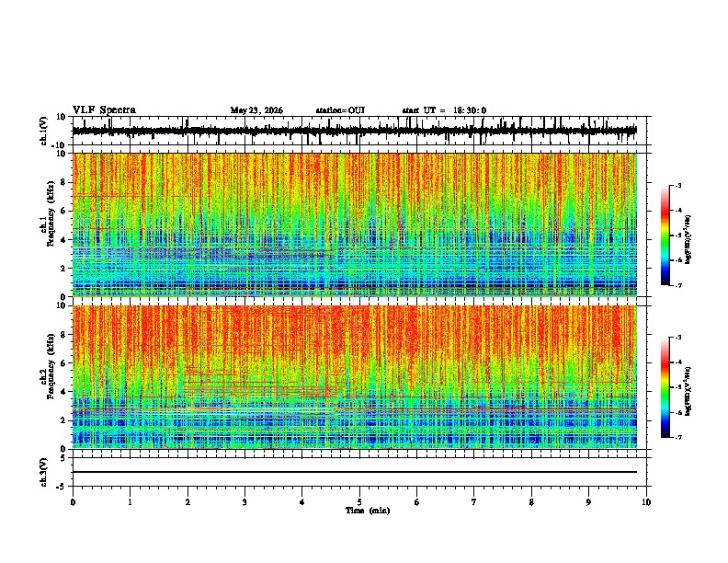Click the 3 minute tick label
Viewport: 728px width, 563px height.
pyautogui.click(x=245, y=502)
